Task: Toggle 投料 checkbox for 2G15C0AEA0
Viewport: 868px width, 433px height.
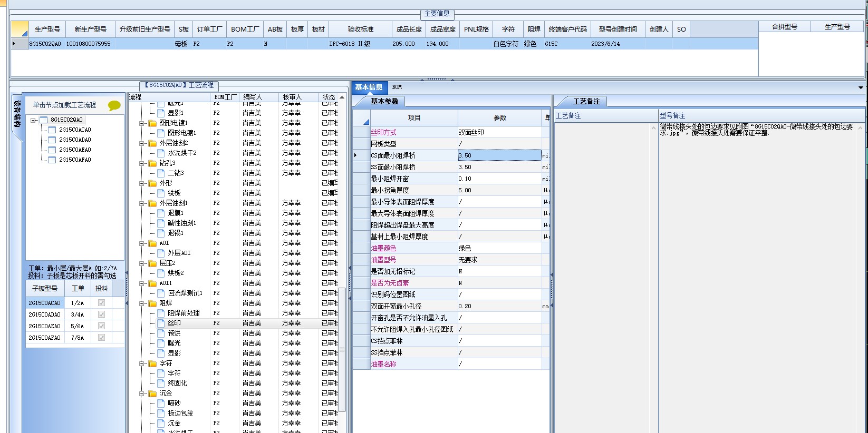Action: click(x=101, y=326)
